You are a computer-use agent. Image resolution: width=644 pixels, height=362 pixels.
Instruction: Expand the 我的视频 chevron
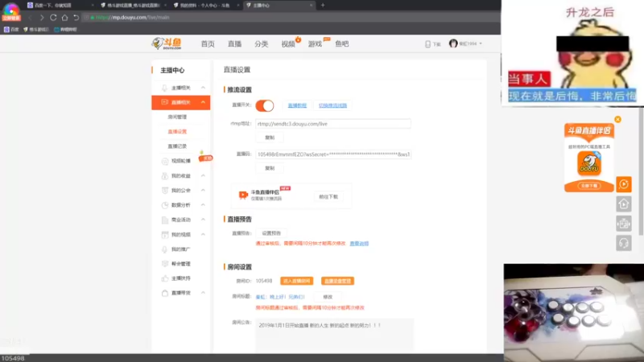coord(203,234)
